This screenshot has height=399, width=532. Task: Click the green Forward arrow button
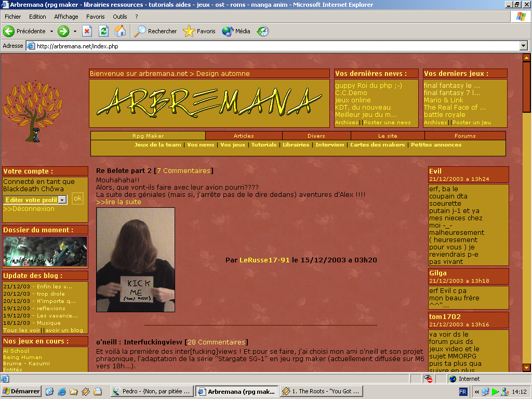(x=63, y=31)
